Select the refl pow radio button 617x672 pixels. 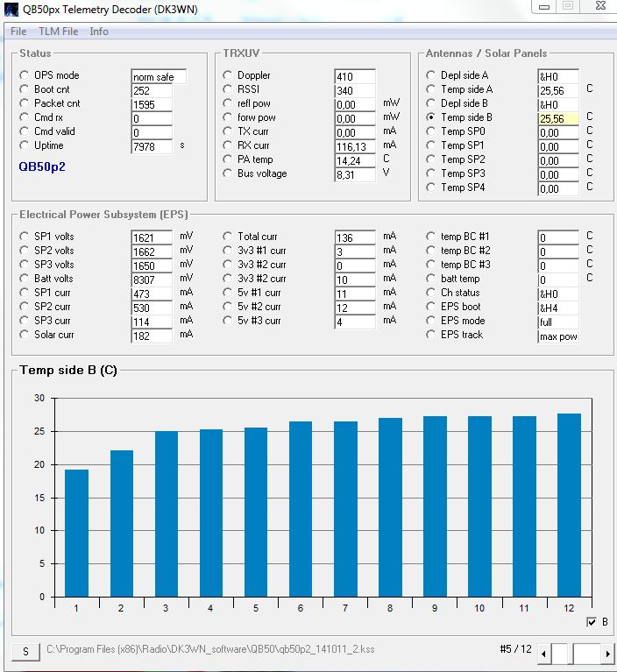click(x=227, y=103)
